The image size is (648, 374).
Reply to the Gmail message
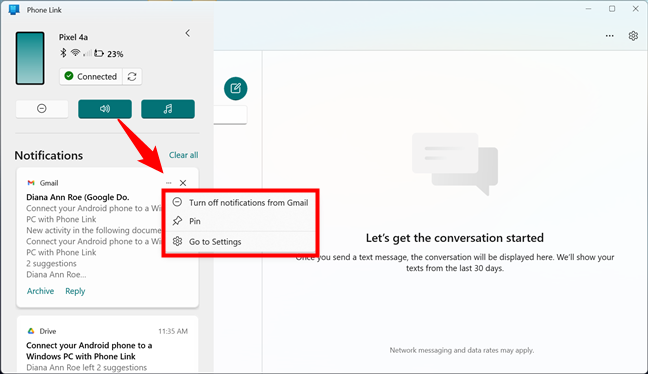tap(75, 291)
